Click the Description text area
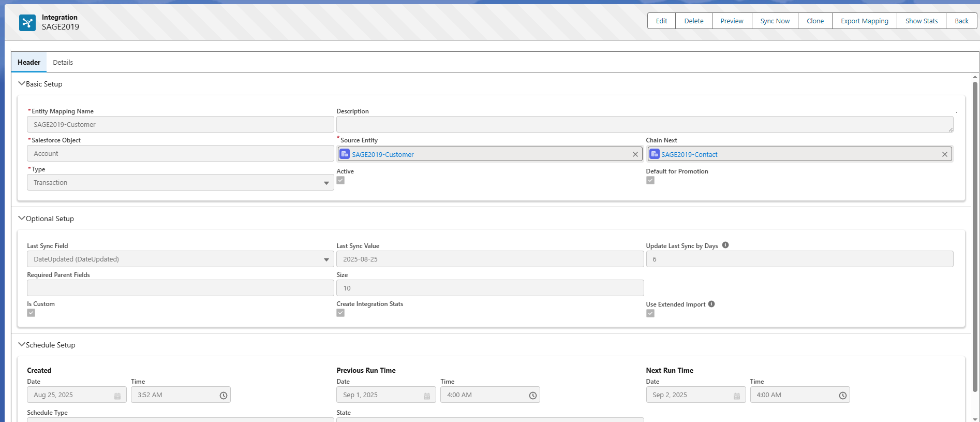The height and width of the screenshot is (422, 980). tap(645, 124)
